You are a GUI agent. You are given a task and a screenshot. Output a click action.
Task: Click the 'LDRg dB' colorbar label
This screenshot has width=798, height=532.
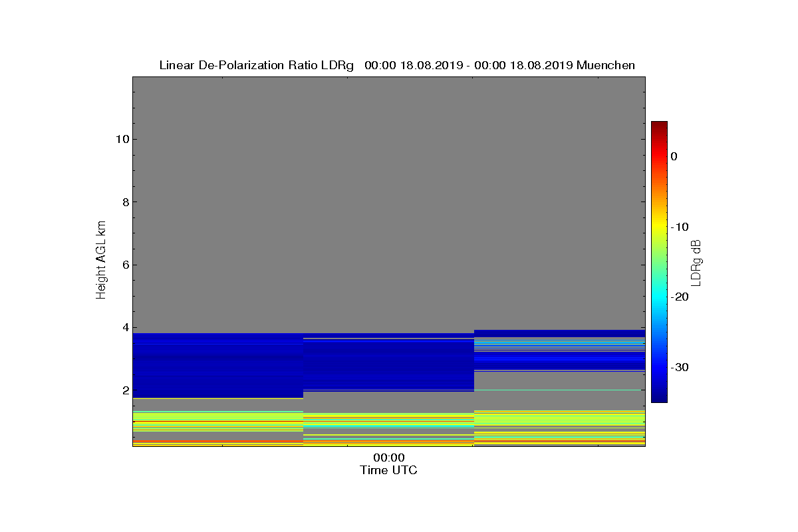click(x=696, y=262)
